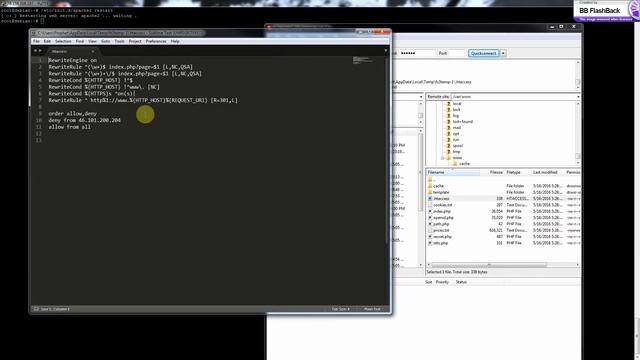Click the panel switcher icon in Sublime status bar

36,309
